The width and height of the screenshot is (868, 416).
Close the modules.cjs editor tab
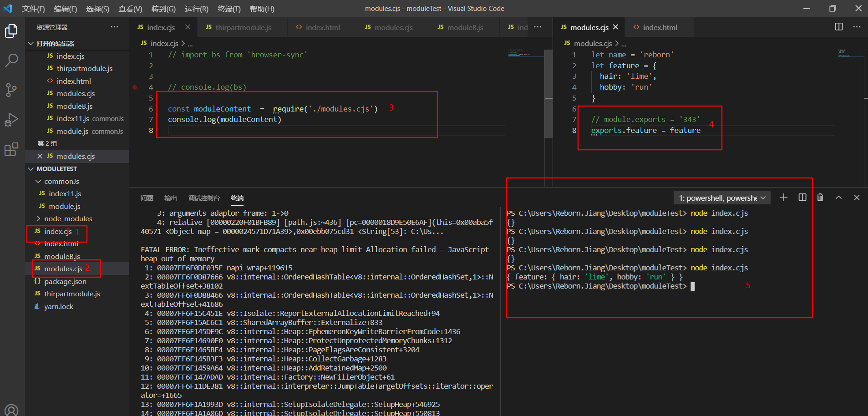tap(615, 27)
